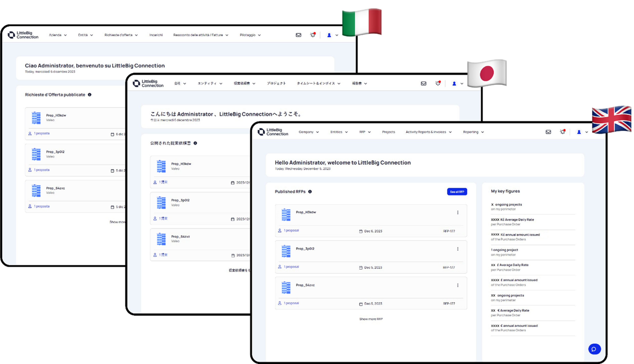The image size is (634, 364).
Task: Open mail inbox in Italian window
Action: [x=299, y=35]
